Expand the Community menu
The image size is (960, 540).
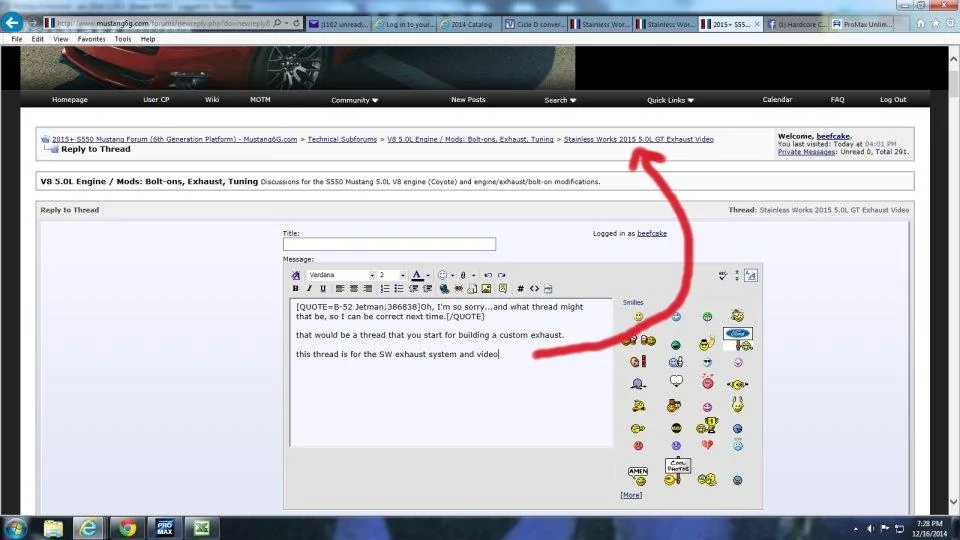[354, 100]
